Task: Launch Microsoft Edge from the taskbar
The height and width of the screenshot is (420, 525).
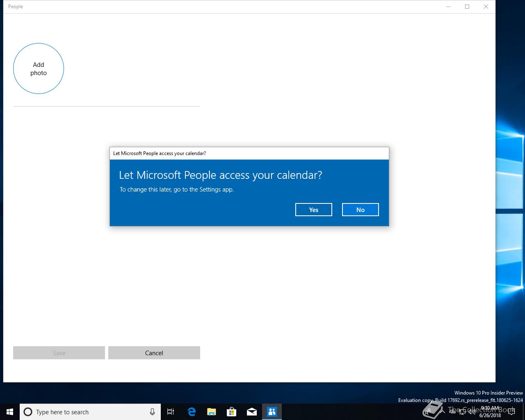Action: (191, 412)
